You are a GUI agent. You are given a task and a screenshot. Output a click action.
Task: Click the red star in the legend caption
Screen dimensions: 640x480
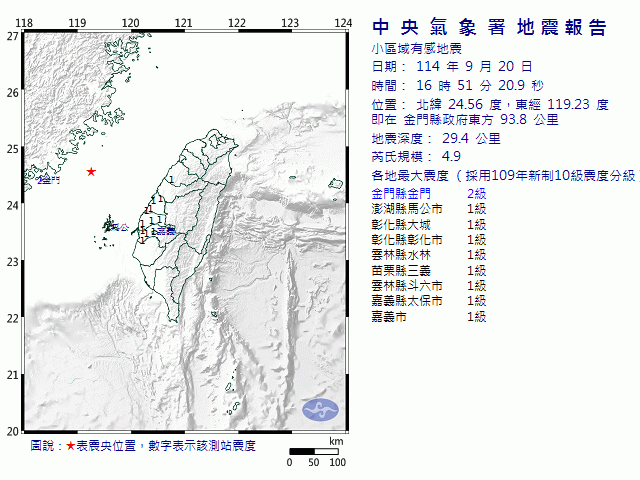tap(70, 445)
